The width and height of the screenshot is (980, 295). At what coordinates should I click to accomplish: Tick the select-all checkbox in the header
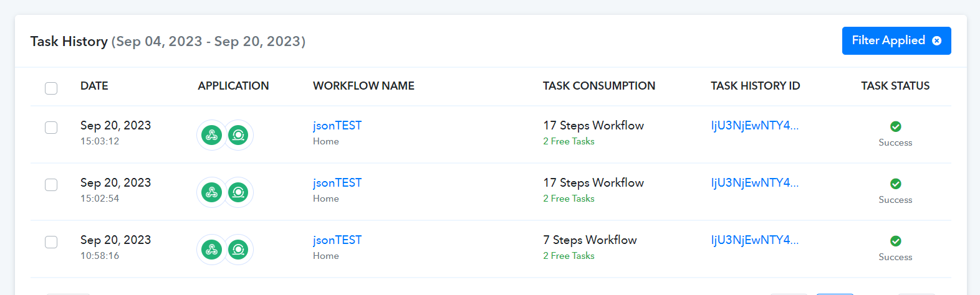(51, 88)
